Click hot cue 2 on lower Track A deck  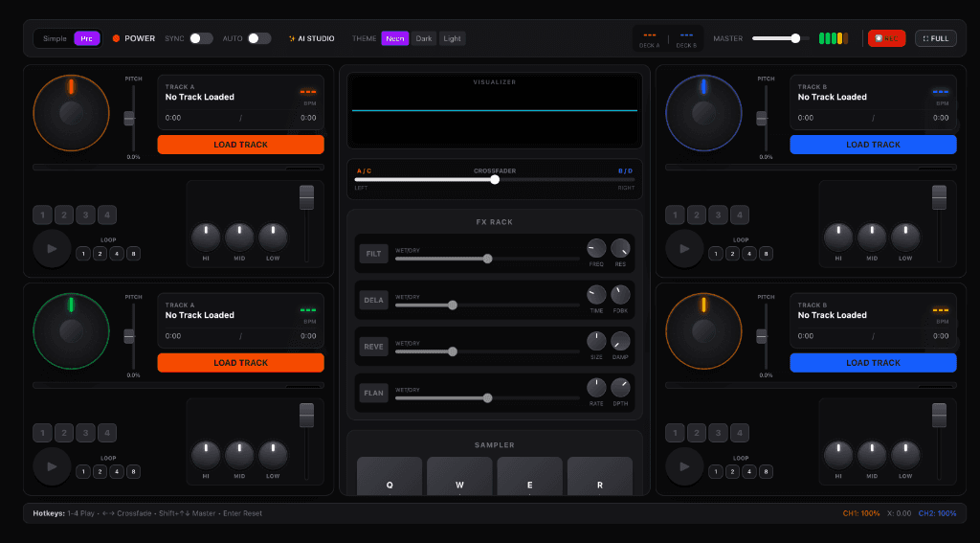click(x=64, y=433)
